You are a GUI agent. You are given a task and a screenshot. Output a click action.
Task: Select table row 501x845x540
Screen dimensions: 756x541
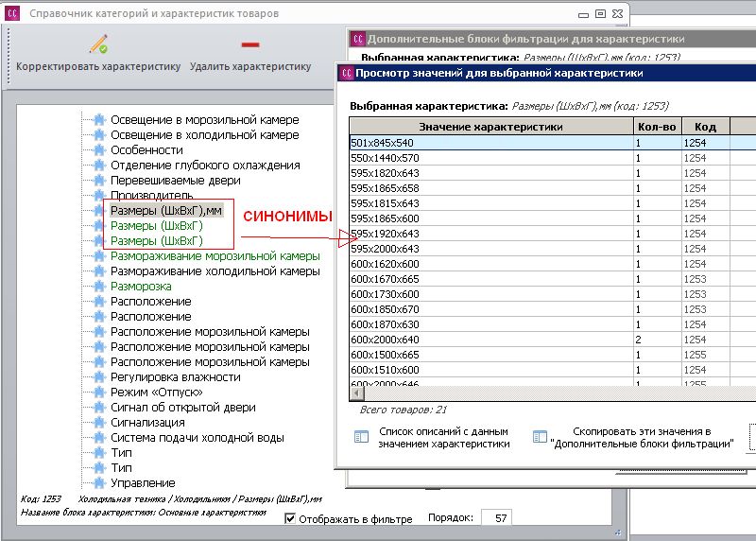point(553,143)
